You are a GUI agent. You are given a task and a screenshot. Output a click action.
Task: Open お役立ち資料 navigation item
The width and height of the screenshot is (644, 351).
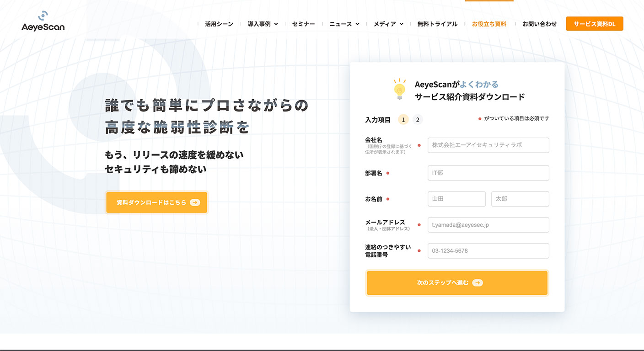489,24
